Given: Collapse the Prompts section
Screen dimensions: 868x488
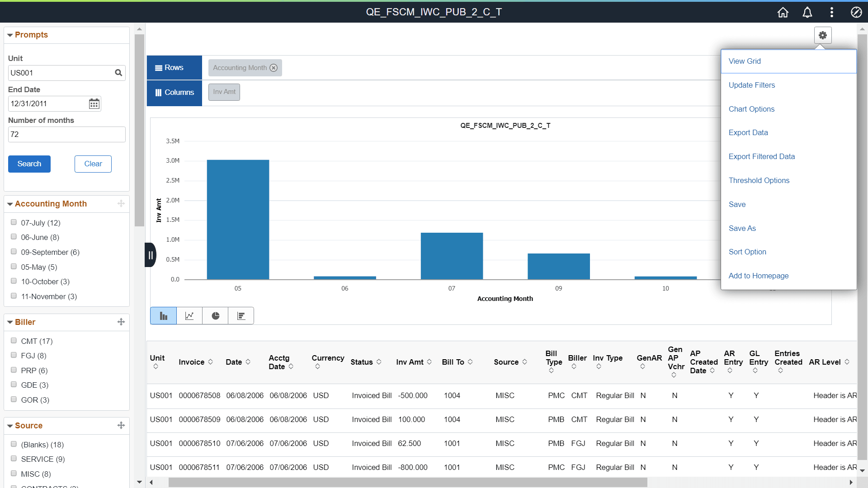Looking at the screenshot, I should tap(10, 35).
